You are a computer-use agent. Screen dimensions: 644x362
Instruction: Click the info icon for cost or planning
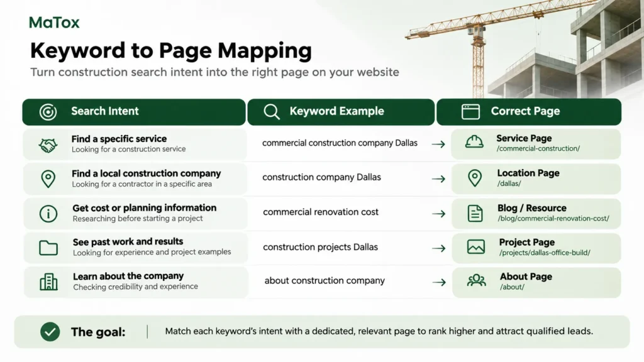click(x=48, y=214)
